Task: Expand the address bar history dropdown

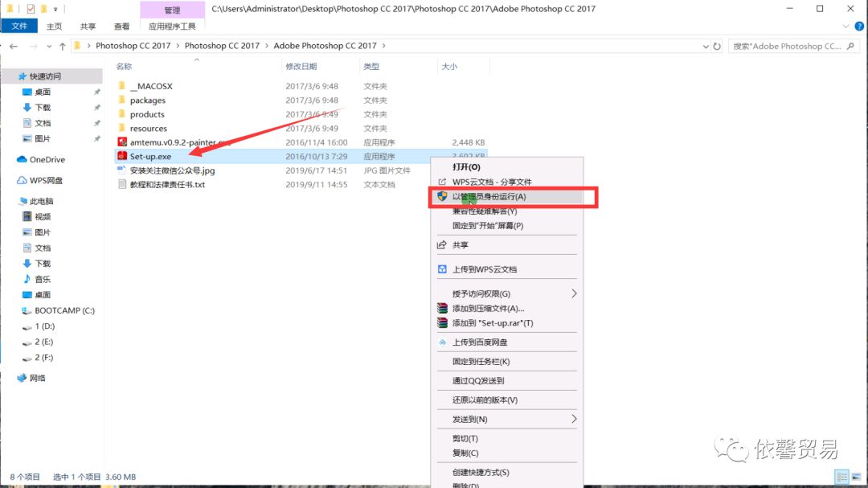Action: coord(706,47)
